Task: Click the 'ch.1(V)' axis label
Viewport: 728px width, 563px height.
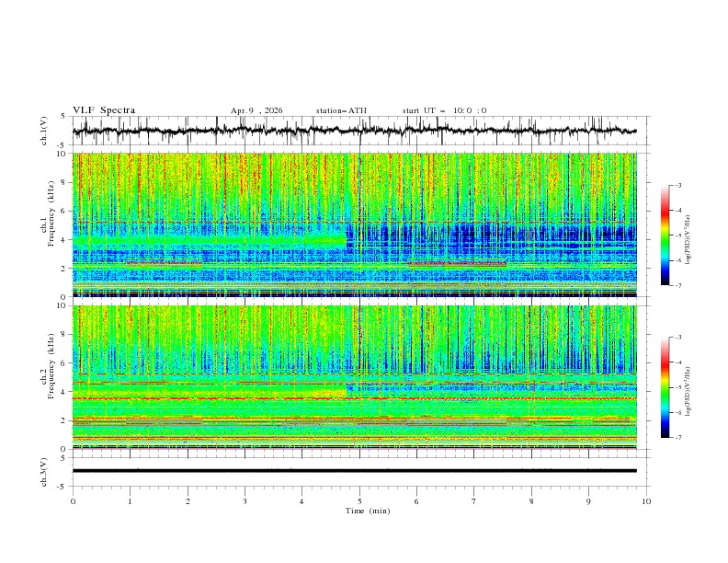Action: click(44, 131)
